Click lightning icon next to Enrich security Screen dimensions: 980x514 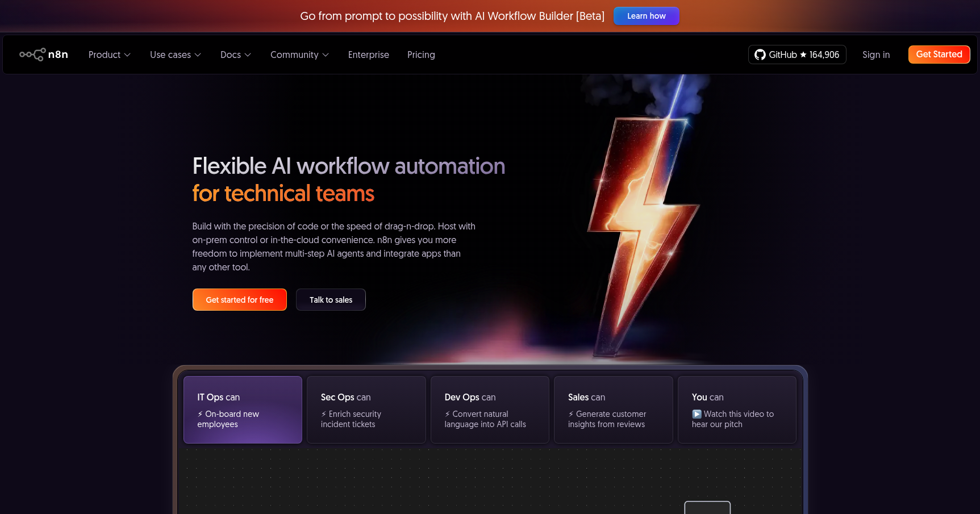tap(324, 414)
